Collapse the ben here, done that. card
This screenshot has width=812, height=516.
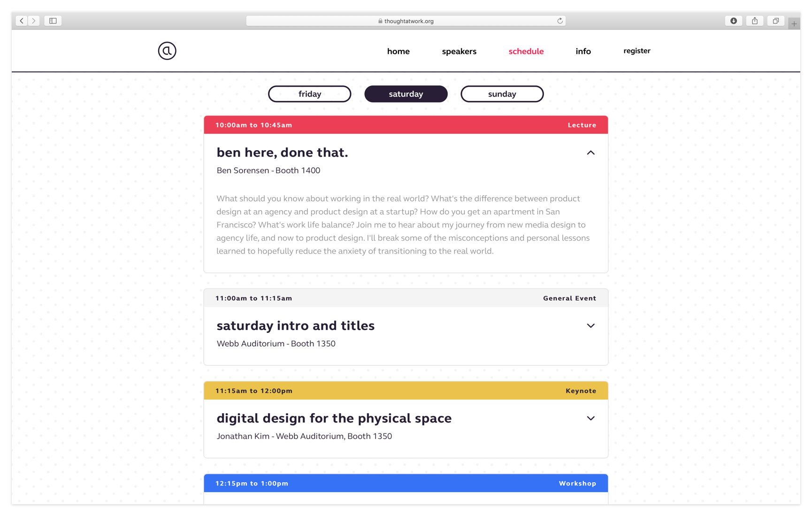pyautogui.click(x=590, y=152)
